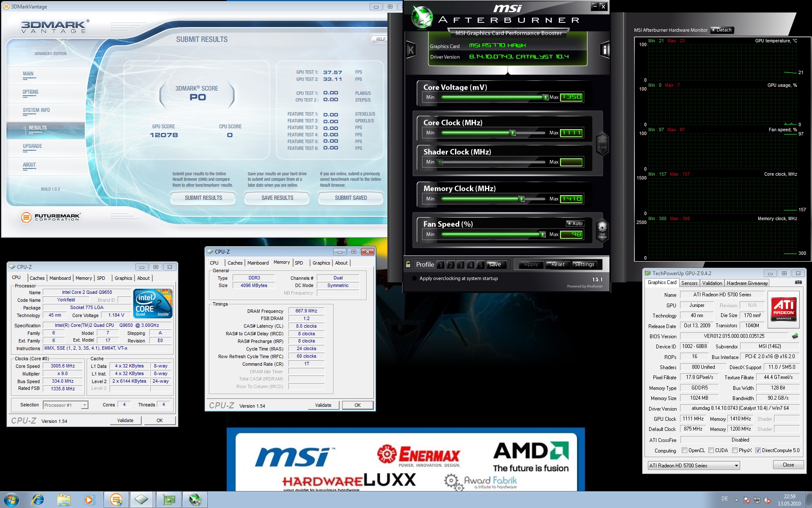812x508 pixels.
Task: Click the Afterburner left K panel icon
Action: tap(410, 50)
